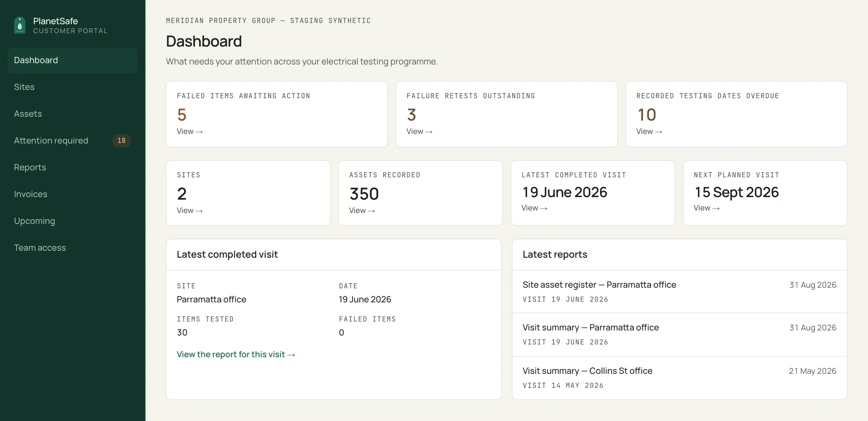Click the Meridian Property Group breadcrumb text
The height and width of the screenshot is (421, 868).
tap(268, 20)
